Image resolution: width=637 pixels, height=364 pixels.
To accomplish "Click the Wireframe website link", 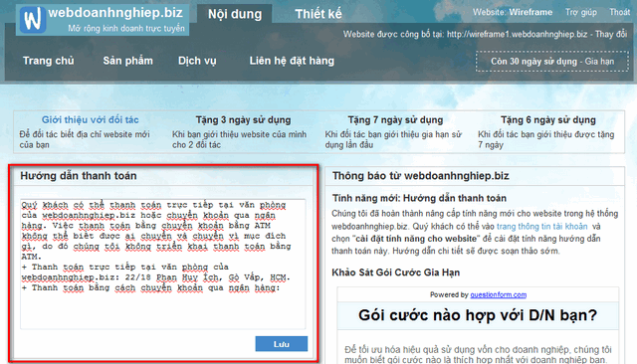I will 531,12.
